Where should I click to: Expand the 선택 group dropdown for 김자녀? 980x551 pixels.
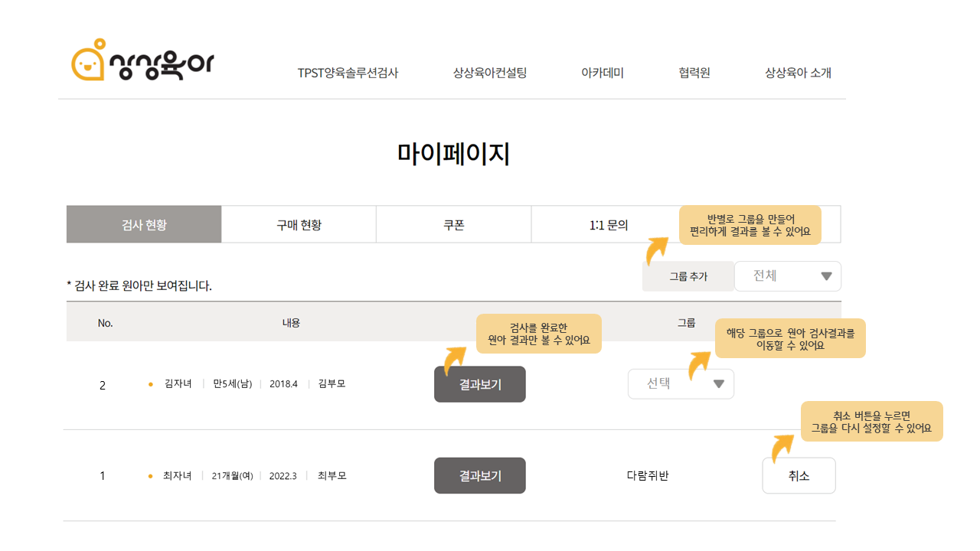click(681, 384)
